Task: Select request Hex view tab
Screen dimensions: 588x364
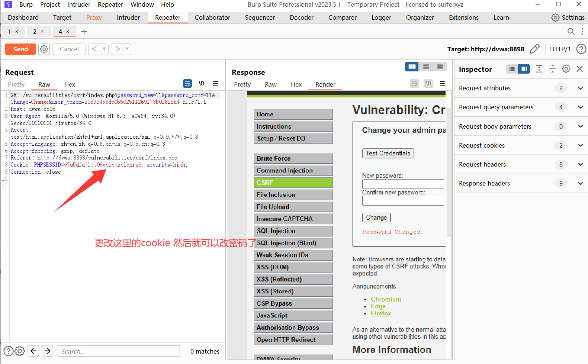Action: 70,84
